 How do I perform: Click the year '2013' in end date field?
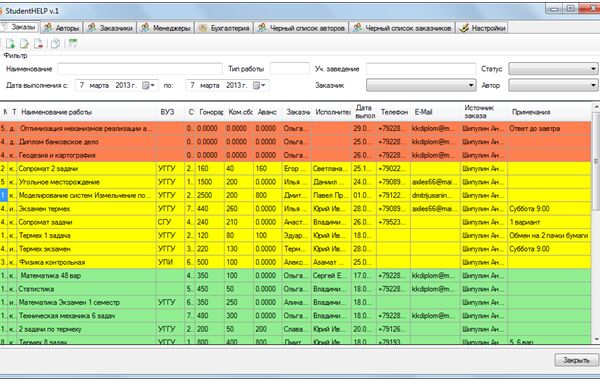(233, 85)
